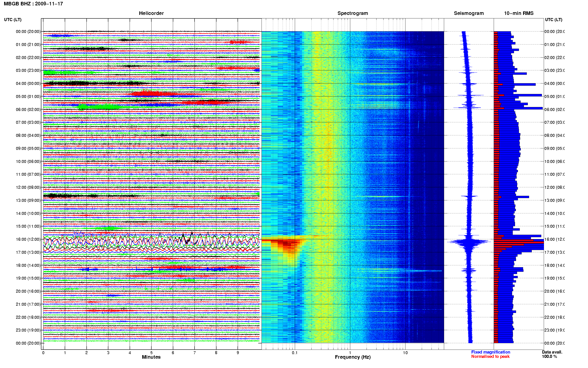Click the 'Data avail.' label
The width and height of the screenshot is (588, 368).
click(x=552, y=352)
